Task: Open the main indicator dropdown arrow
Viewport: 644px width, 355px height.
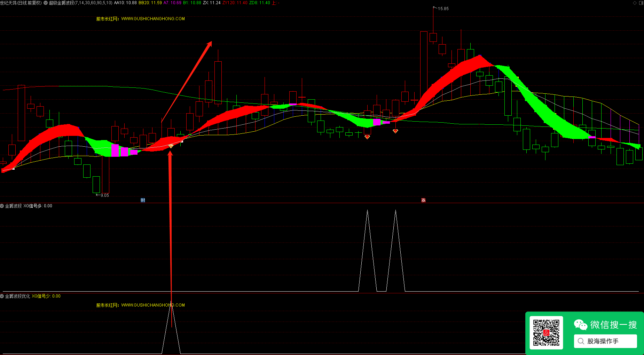Action: (46, 3)
